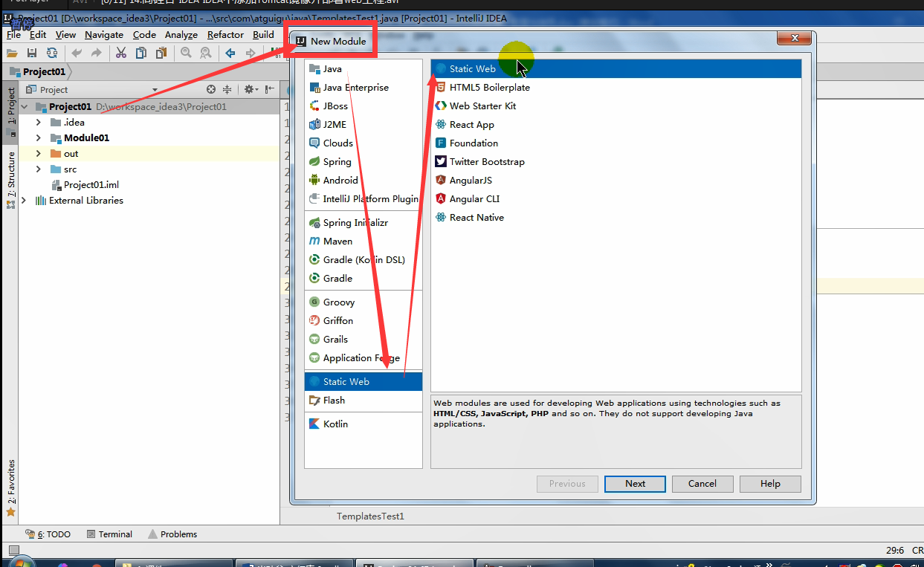Expand the Module01 tree node

[x=39, y=138]
